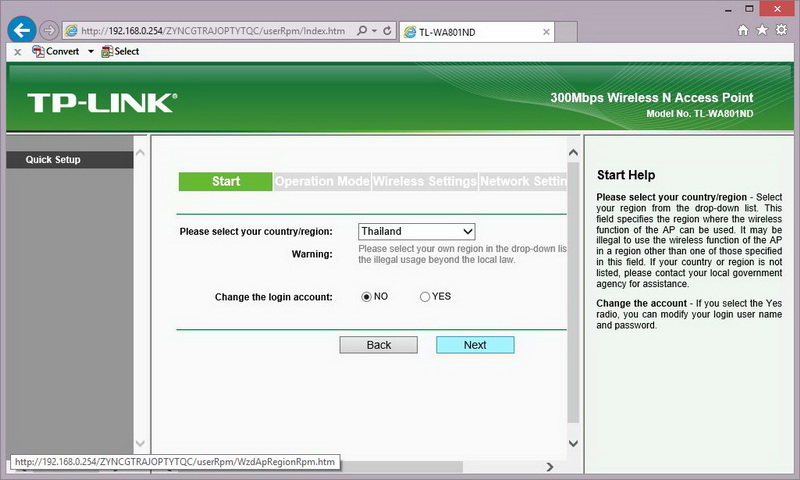
Task: Click the 'Warning:' label
Action: coord(312,254)
